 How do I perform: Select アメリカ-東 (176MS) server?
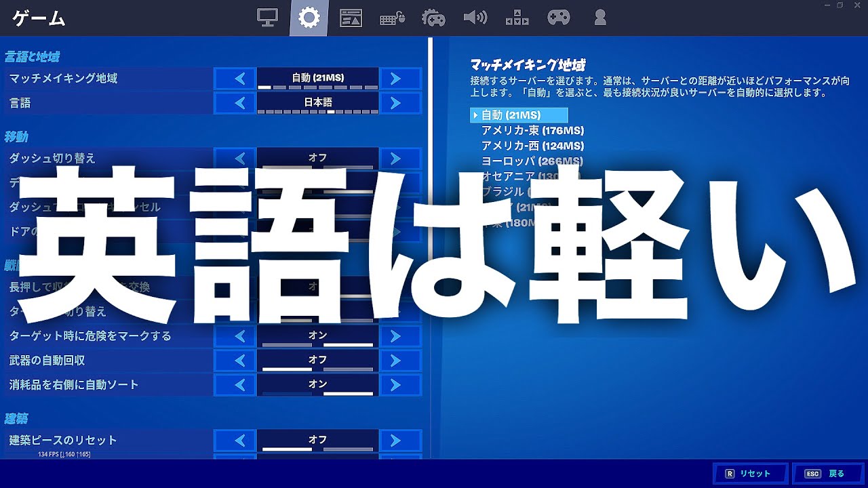click(x=532, y=130)
